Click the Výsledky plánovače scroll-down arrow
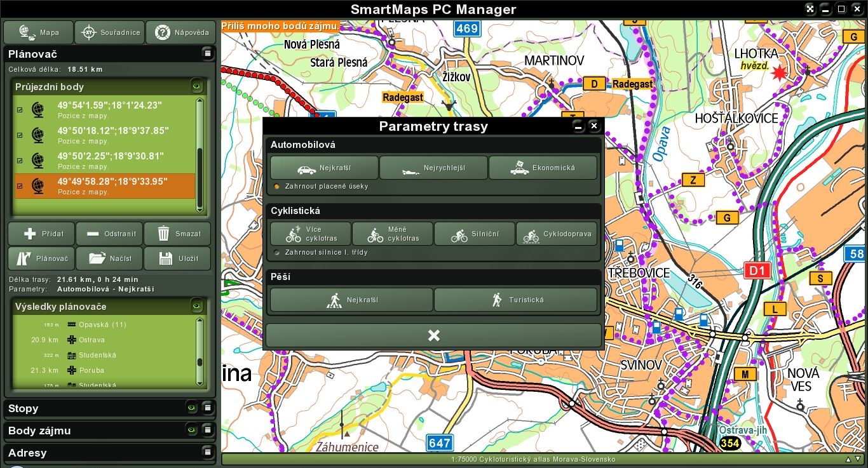 (200, 382)
